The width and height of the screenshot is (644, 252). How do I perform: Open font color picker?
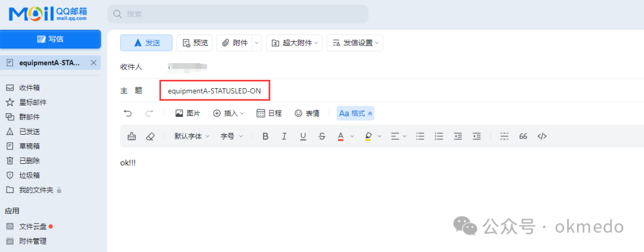[341, 136]
